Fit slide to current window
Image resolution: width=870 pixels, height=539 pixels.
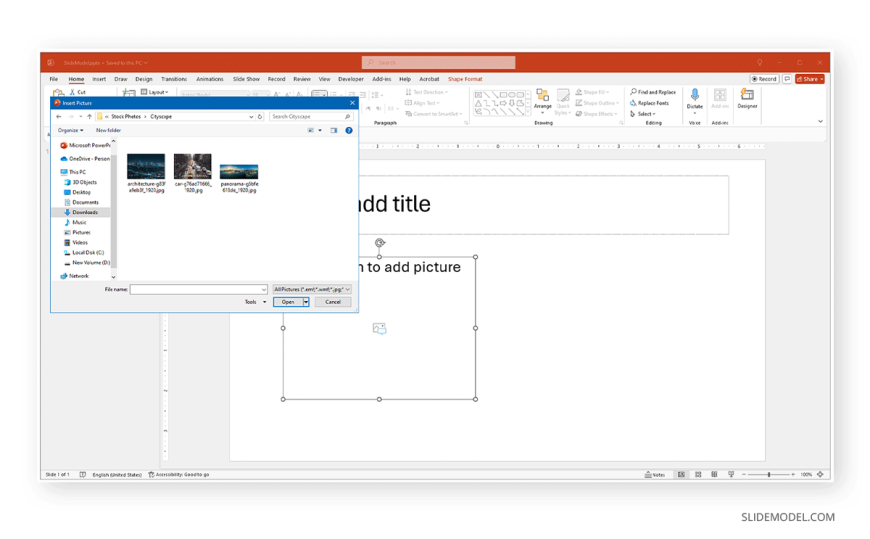tap(820, 475)
